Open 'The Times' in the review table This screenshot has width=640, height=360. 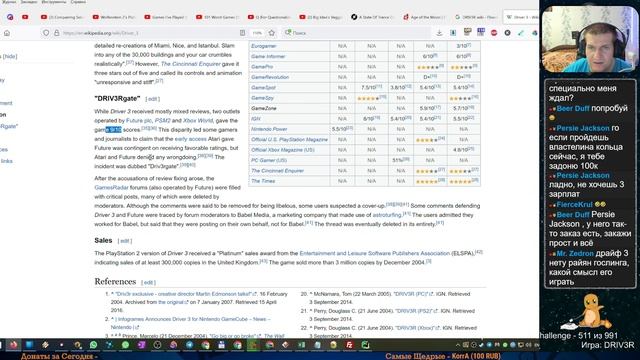click(263, 181)
